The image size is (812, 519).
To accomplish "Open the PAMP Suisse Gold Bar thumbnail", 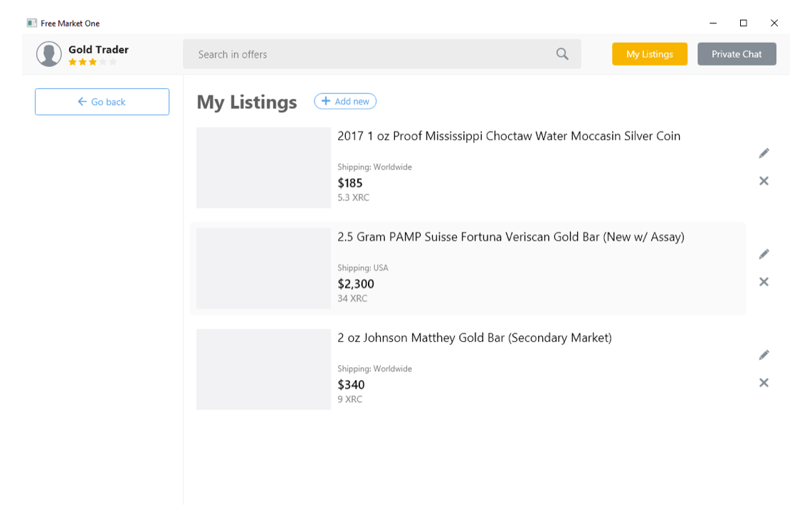I will 263,269.
